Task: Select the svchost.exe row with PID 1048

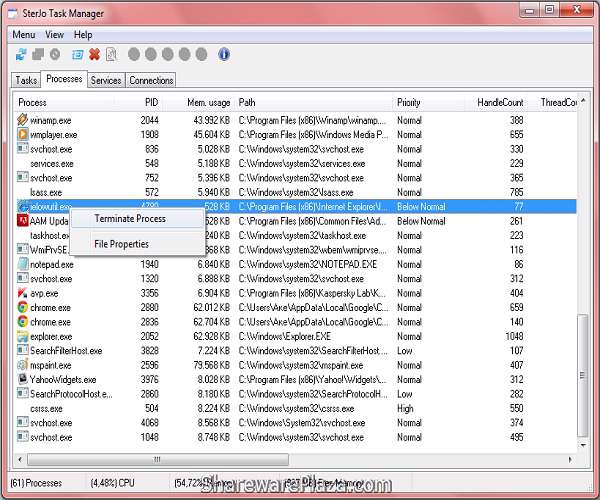Action: click(295, 437)
